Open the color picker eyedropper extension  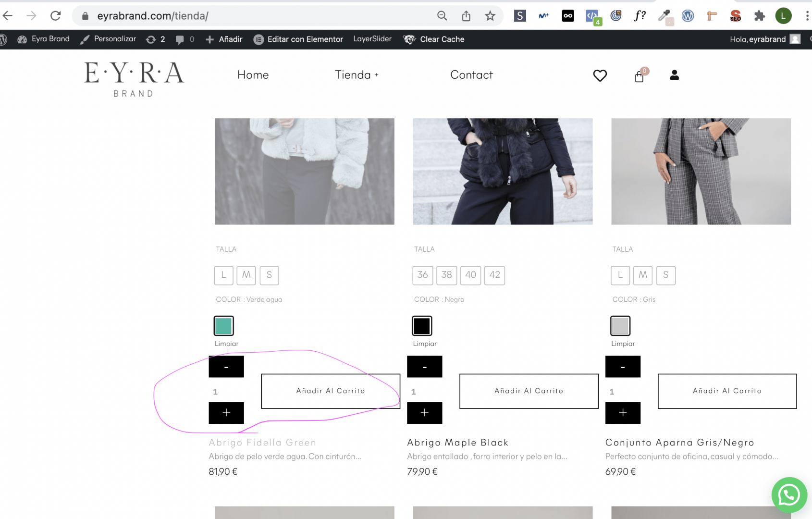[x=665, y=17]
